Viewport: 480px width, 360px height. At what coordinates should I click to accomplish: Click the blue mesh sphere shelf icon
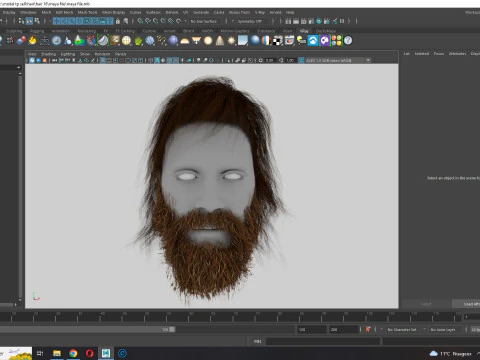point(150,41)
